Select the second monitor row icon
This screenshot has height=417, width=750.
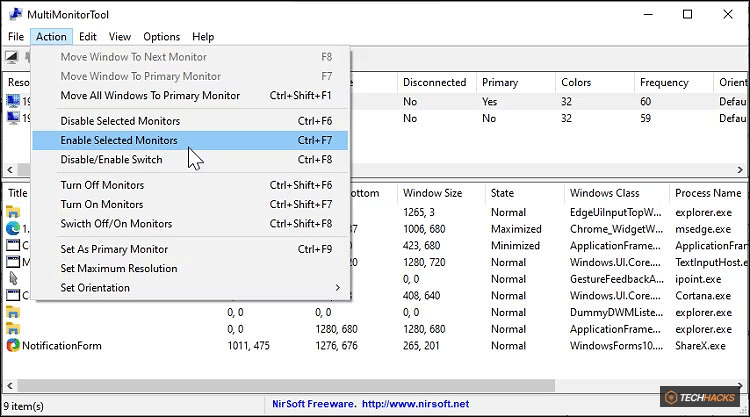(x=13, y=118)
